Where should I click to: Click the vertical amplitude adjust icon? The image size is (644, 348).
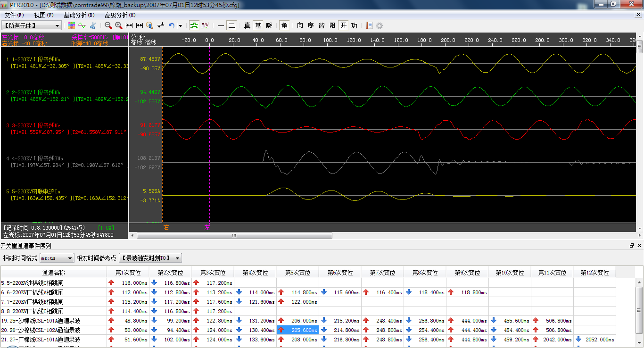pyautogui.click(x=161, y=25)
